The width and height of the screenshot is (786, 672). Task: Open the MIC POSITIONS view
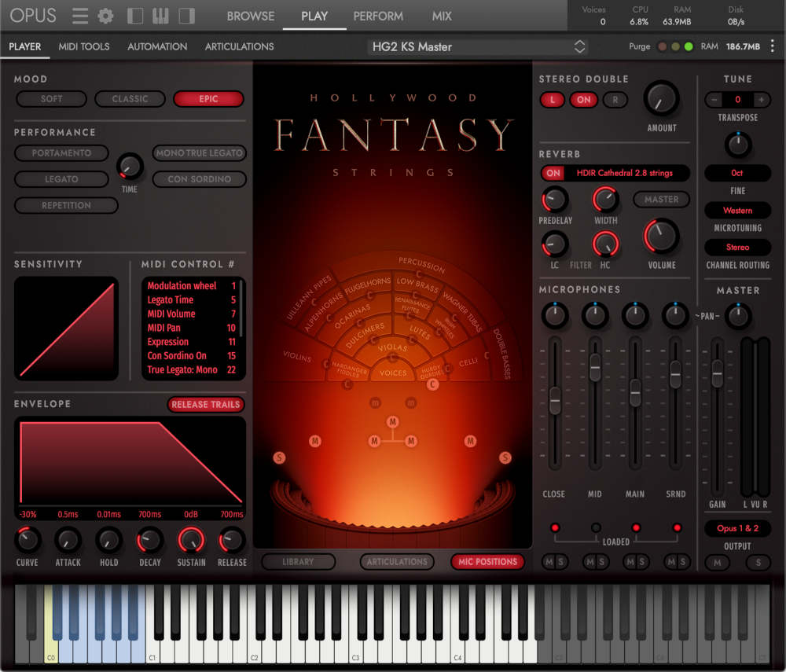[x=487, y=562]
